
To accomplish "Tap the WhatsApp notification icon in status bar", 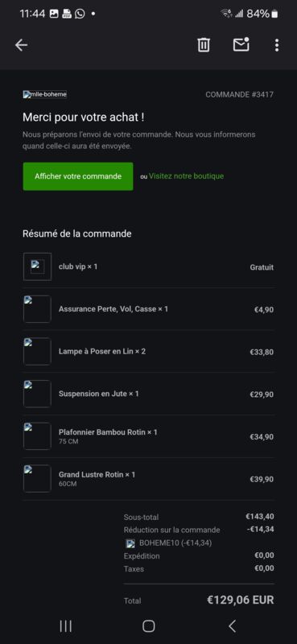I will [80, 14].
